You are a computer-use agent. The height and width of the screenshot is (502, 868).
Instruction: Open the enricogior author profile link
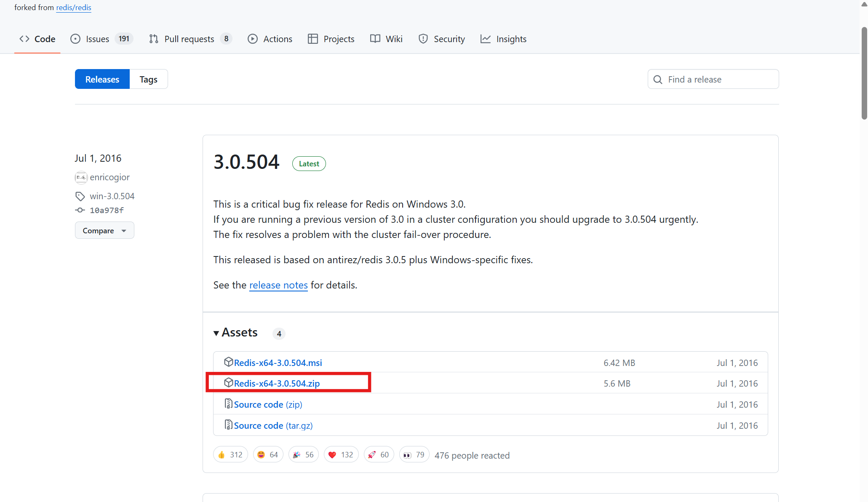pos(110,177)
